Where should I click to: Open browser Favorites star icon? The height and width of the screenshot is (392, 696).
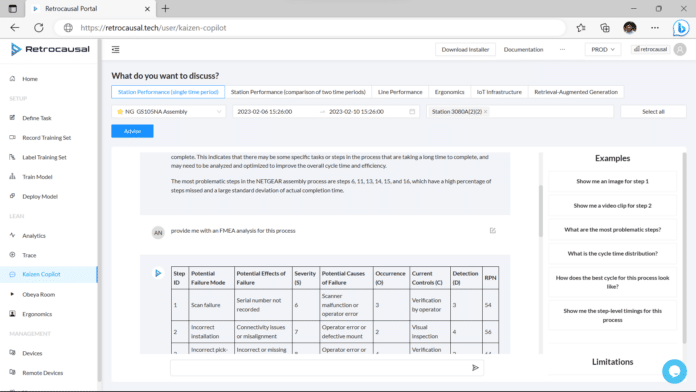[581, 28]
